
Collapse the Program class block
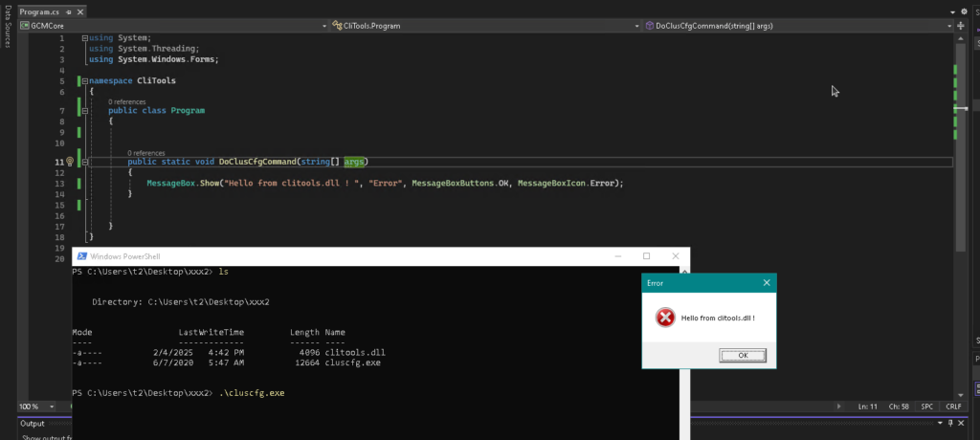pos(84,111)
